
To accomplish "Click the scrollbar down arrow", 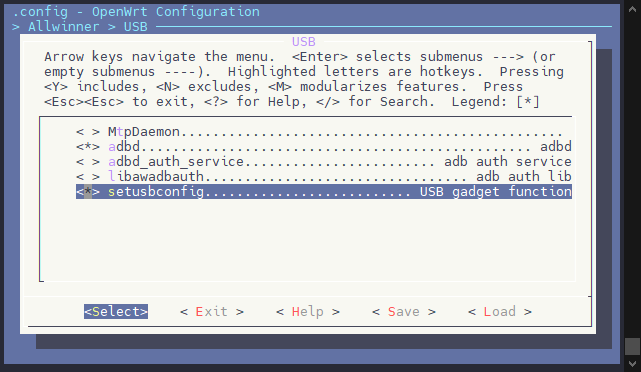I will pos(632,363).
